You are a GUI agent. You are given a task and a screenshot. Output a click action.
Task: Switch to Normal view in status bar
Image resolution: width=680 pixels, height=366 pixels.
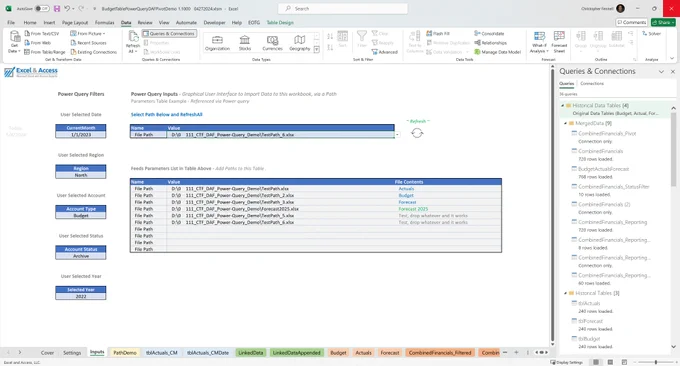click(x=596, y=362)
